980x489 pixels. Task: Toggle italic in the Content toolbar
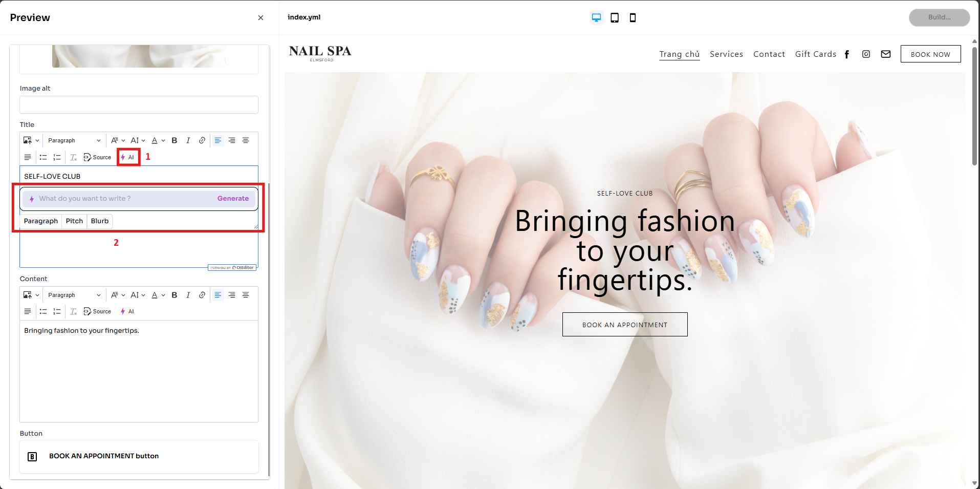[x=188, y=295]
